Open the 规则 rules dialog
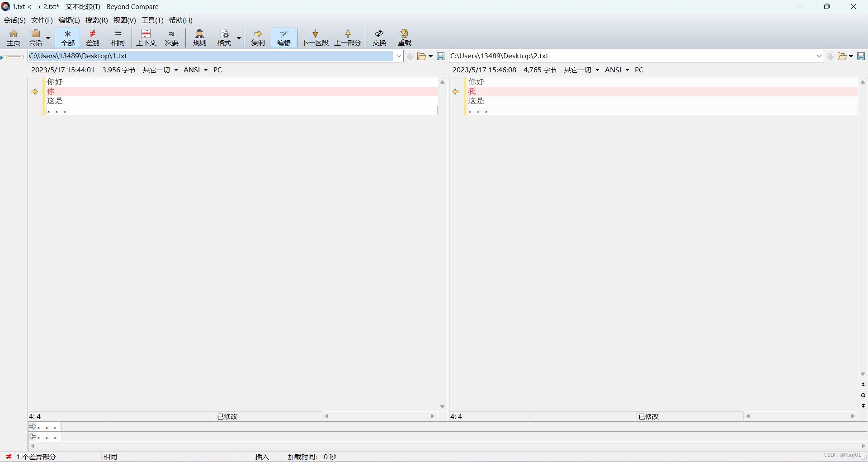The height and width of the screenshot is (462, 868). [x=199, y=38]
